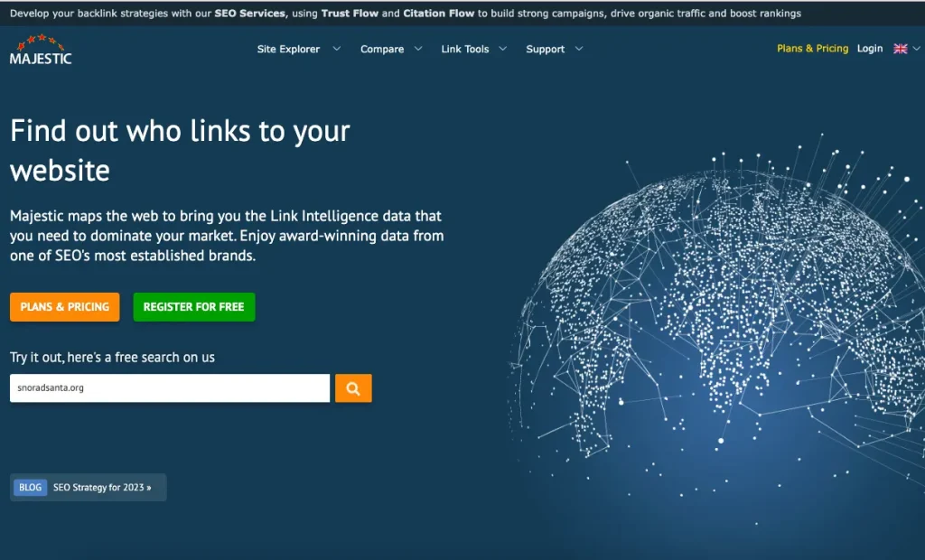Click the orange magnifying glass search button
The height and width of the screenshot is (560, 925).
tap(353, 388)
